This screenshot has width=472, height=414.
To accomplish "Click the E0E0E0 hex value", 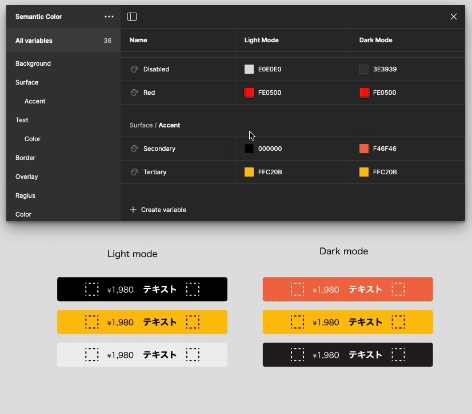I will tap(270, 69).
